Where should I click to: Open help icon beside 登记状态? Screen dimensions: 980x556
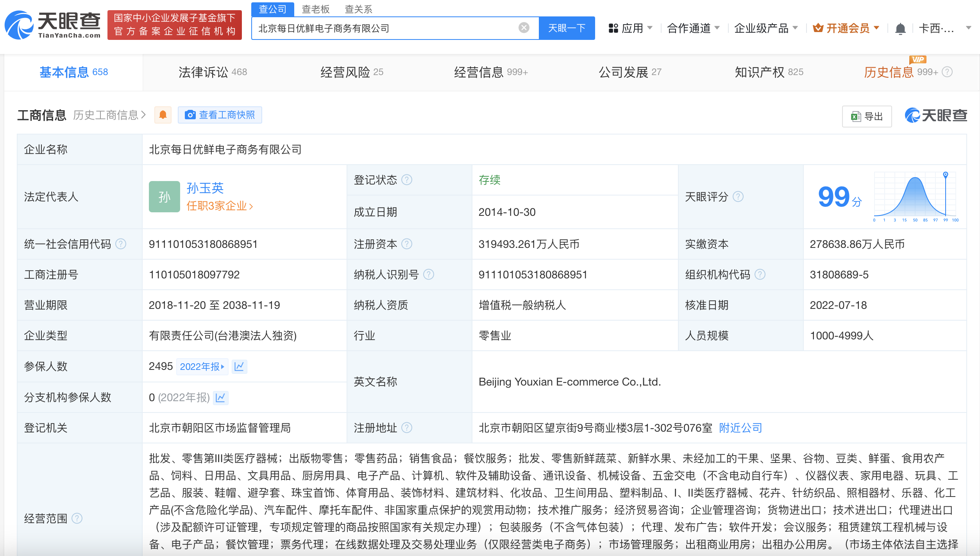click(407, 180)
